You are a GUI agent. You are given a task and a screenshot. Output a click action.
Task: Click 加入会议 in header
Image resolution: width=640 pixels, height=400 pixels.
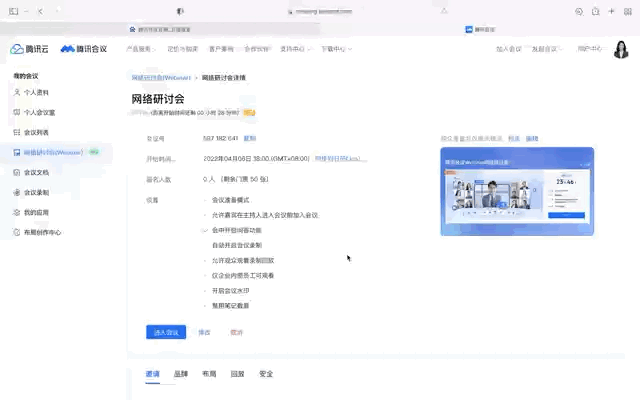pos(509,49)
